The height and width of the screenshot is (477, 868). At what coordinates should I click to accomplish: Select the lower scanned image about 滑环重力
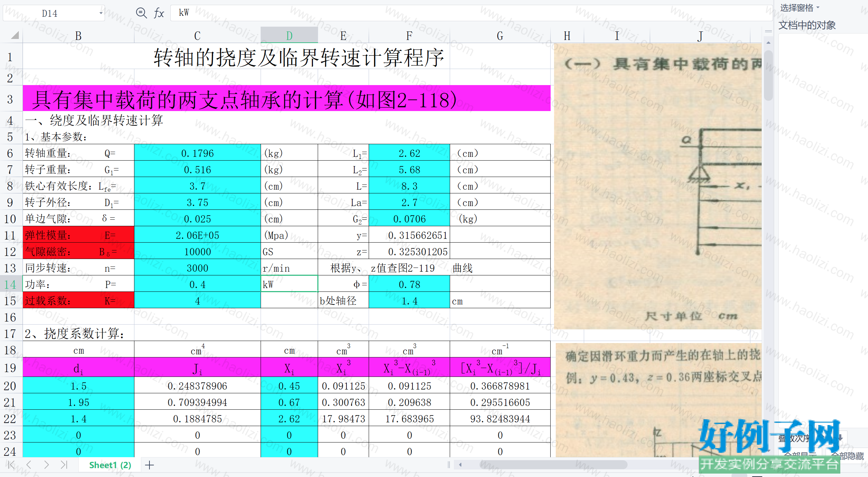point(659,400)
